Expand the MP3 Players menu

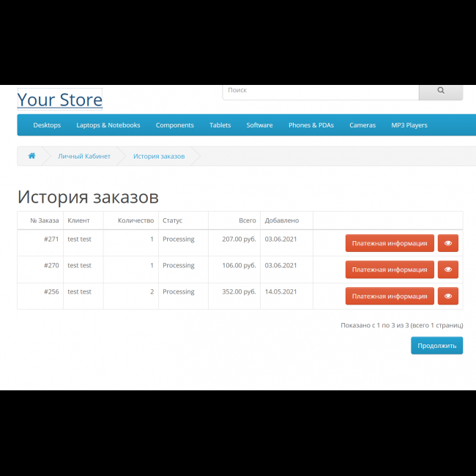pyautogui.click(x=409, y=125)
